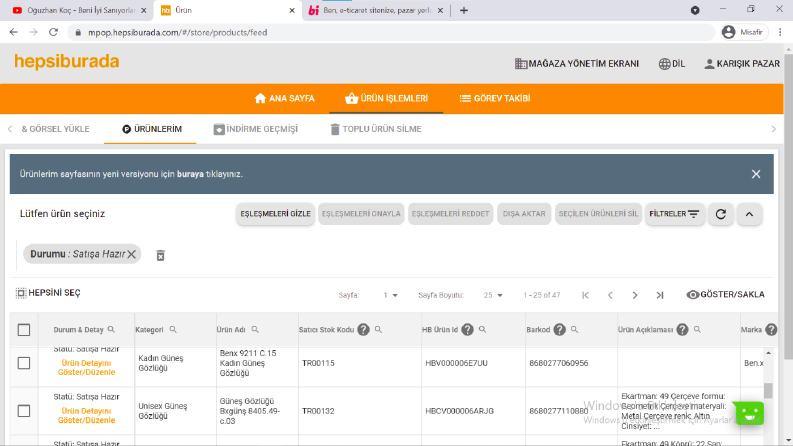
Task: Refresh the product list
Action: pyautogui.click(x=721, y=214)
